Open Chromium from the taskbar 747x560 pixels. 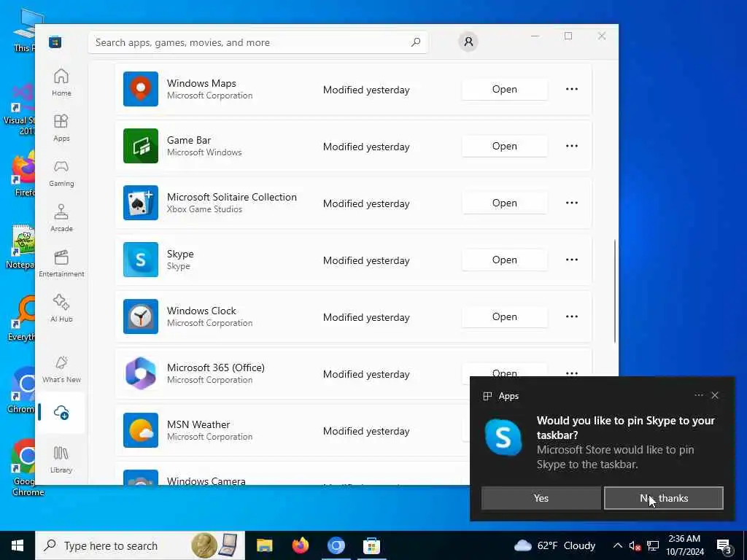pyautogui.click(x=336, y=545)
